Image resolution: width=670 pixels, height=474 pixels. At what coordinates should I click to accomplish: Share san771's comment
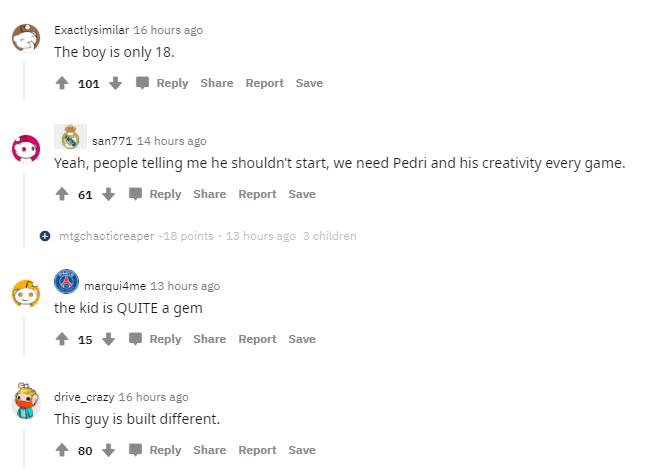click(210, 194)
